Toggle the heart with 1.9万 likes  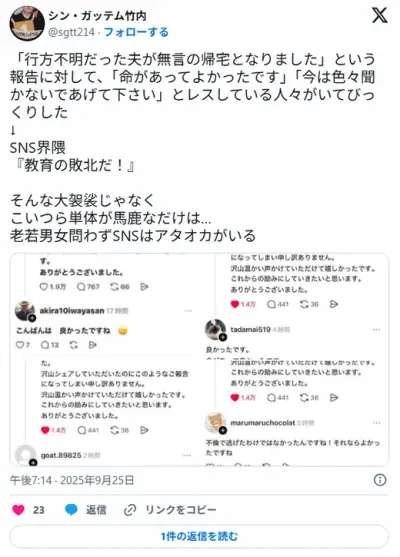43,286
